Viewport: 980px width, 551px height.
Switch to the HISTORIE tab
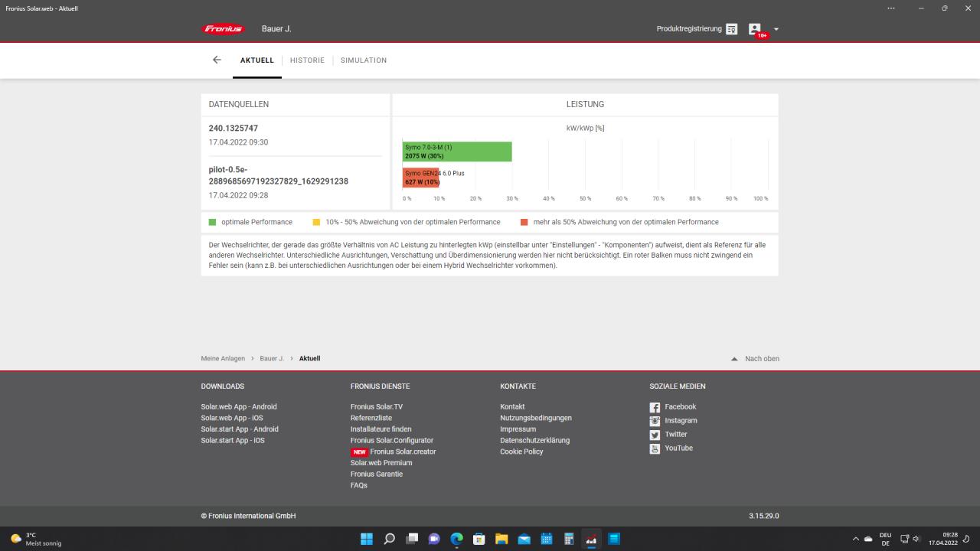(x=307, y=60)
